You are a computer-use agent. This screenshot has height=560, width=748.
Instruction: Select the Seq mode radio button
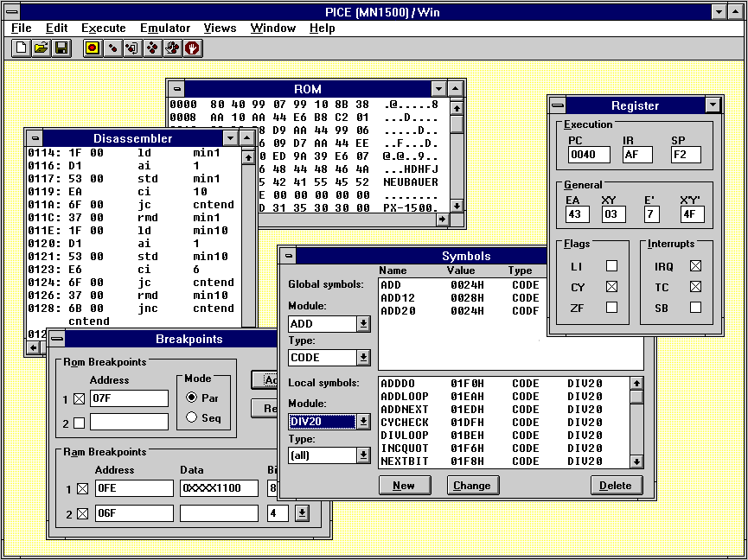point(192,417)
